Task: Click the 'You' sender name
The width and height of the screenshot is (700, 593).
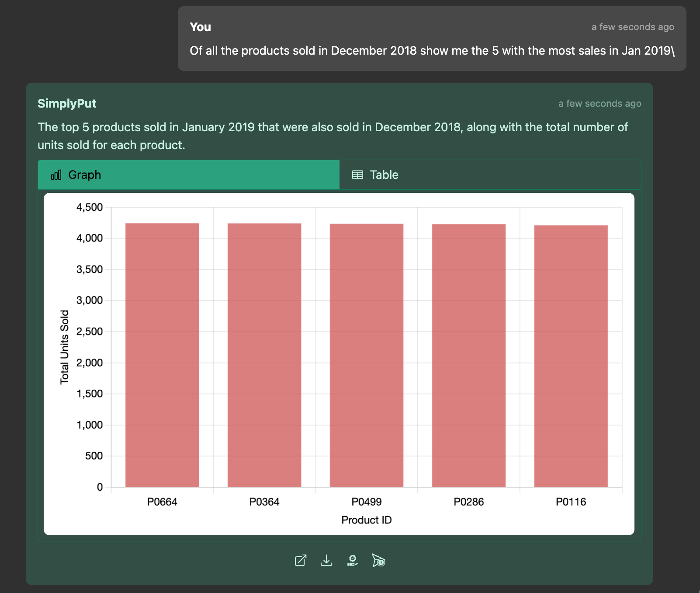Action: point(201,27)
